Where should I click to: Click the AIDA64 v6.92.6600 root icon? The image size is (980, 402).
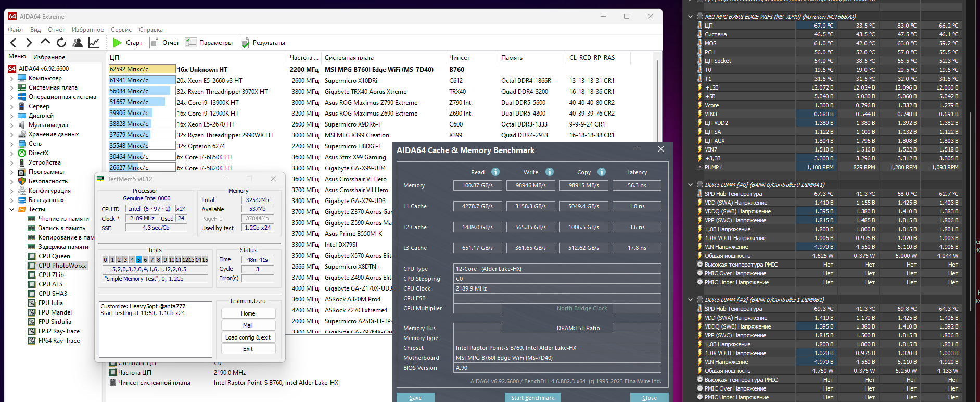point(12,69)
